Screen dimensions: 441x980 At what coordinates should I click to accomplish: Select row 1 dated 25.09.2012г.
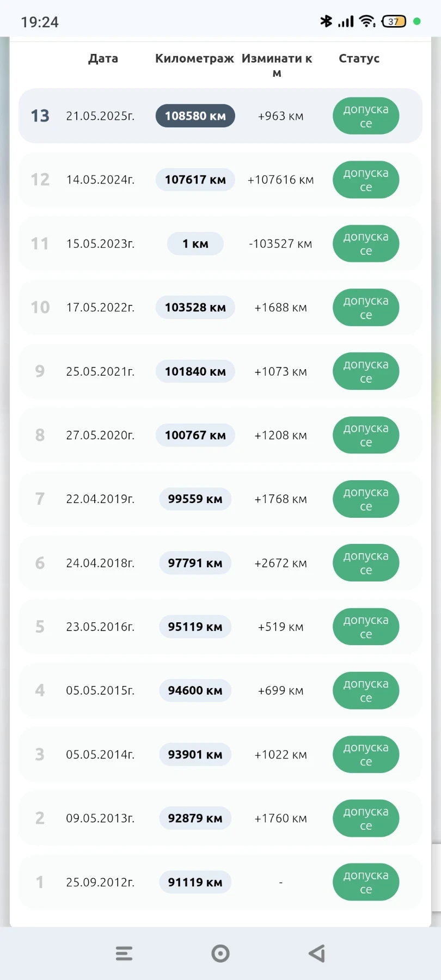100,882
